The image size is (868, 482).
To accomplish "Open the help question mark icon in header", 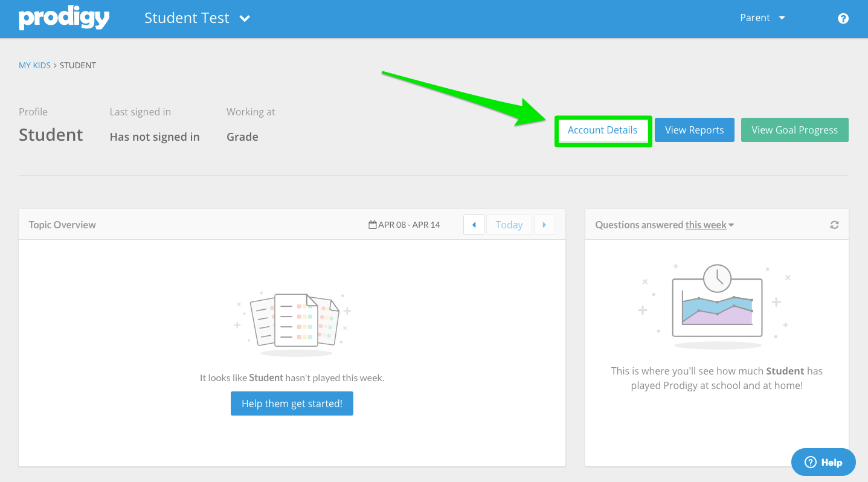I will [x=843, y=18].
